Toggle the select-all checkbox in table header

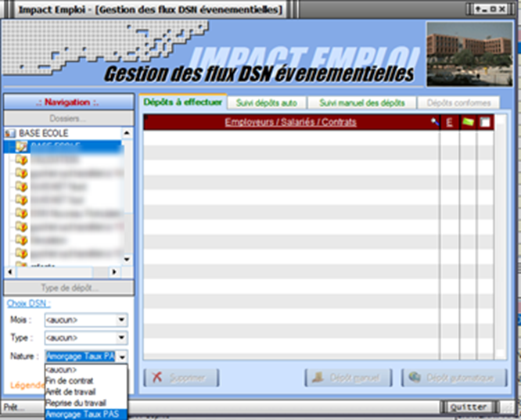pos(485,122)
